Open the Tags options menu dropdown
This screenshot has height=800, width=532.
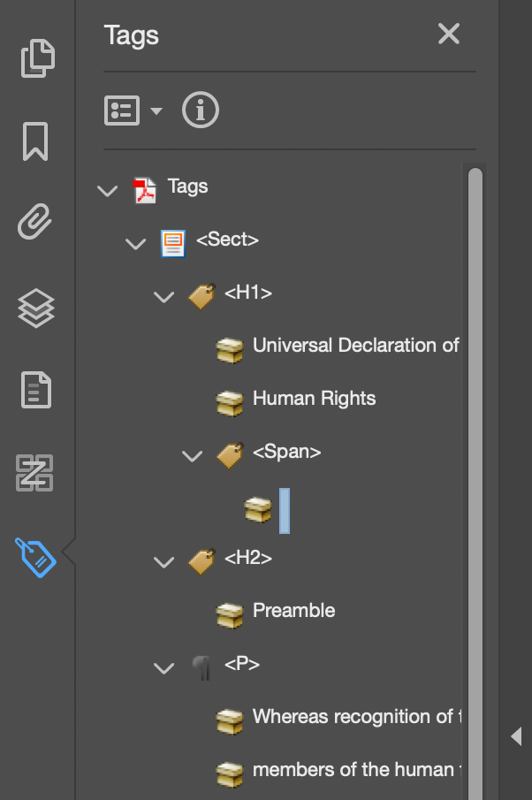point(133,110)
